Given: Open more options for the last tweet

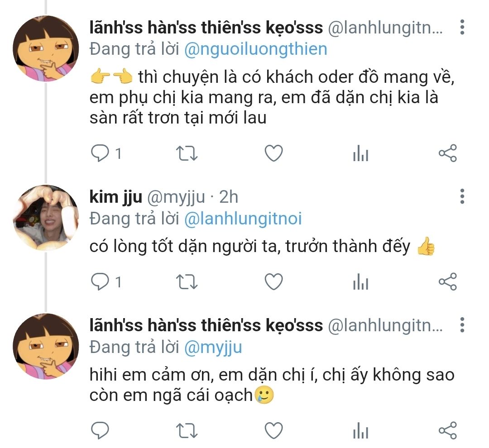Looking at the screenshot, I should click(462, 325).
